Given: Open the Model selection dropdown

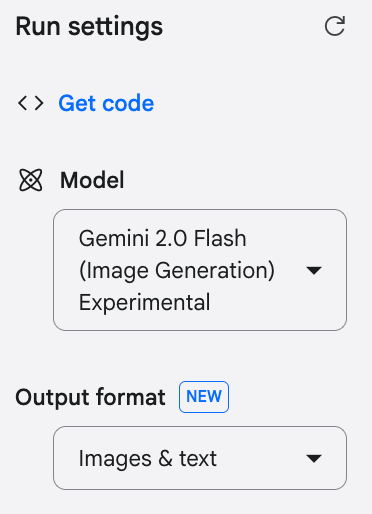Looking at the screenshot, I should pyautogui.click(x=200, y=270).
